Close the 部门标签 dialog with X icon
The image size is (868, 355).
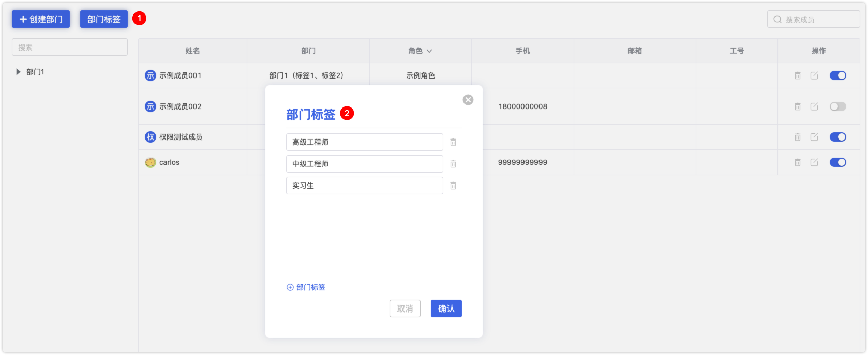click(x=468, y=100)
